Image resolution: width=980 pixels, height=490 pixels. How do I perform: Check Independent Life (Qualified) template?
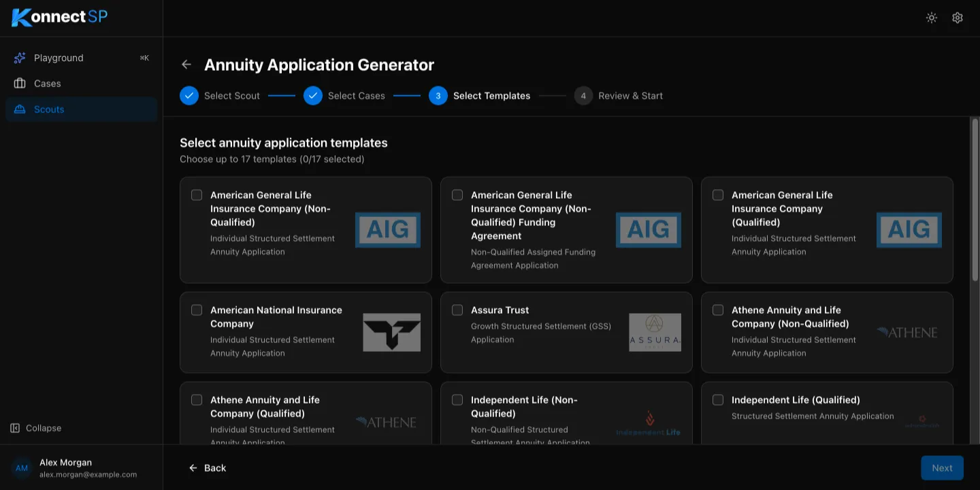click(x=718, y=399)
